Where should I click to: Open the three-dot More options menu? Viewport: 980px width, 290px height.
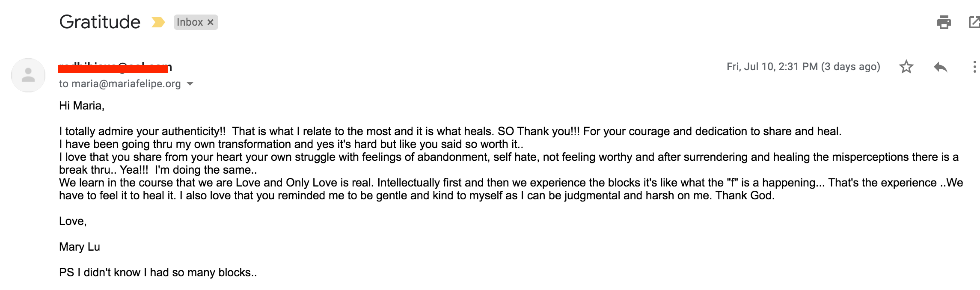[x=974, y=67]
